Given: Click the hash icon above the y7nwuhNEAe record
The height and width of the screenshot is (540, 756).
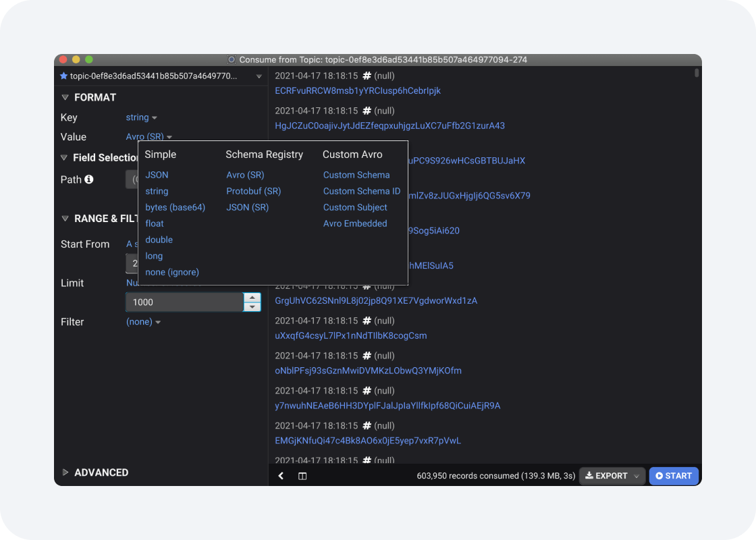Looking at the screenshot, I should (x=367, y=391).
